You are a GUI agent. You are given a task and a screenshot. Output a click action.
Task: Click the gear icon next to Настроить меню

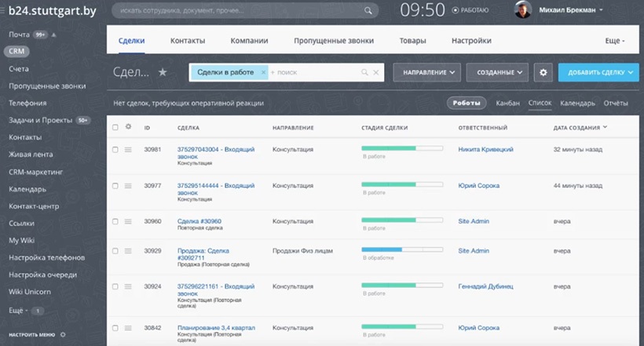click(63, 334)
